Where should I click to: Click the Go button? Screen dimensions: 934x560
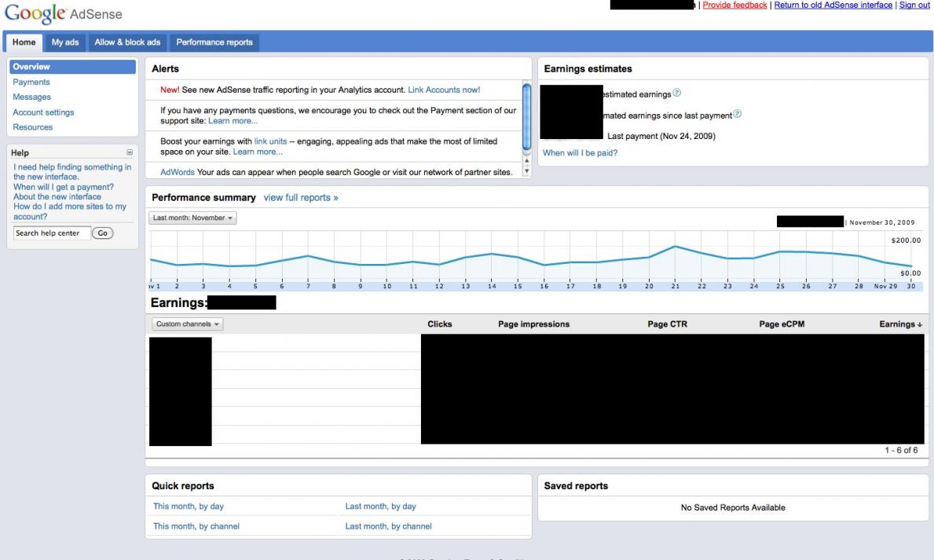point(102,233)
